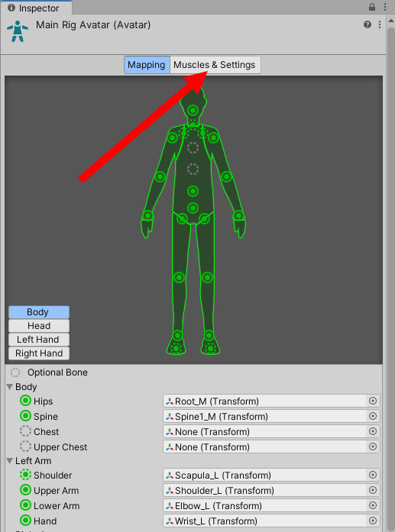Select the right-side knee bone circle
The height and width of the screenshot is (532, 395).
(x=207, y=278)
